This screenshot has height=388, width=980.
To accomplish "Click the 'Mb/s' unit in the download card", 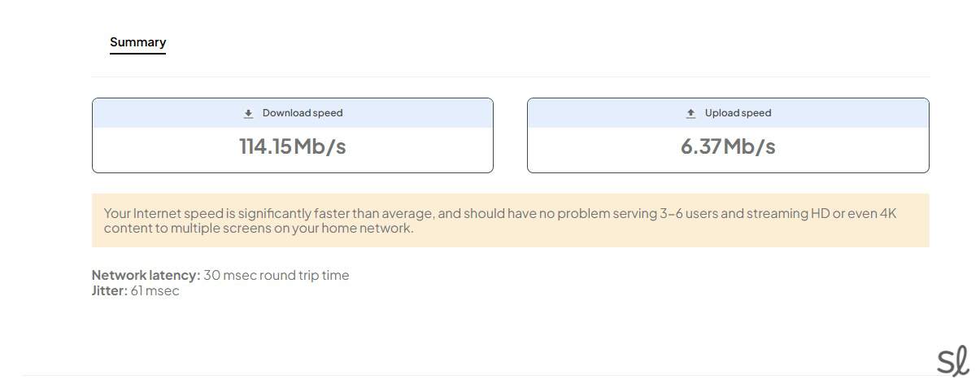I will point(320,146).
